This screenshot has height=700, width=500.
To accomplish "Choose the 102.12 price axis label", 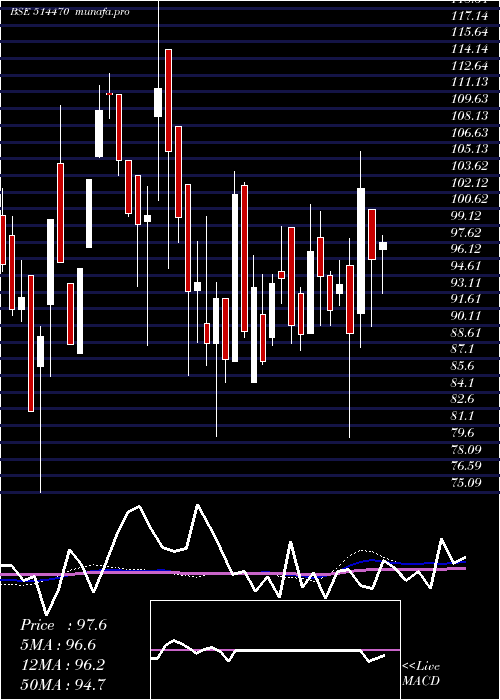I will pyautogui.click(x=469, y=183).
